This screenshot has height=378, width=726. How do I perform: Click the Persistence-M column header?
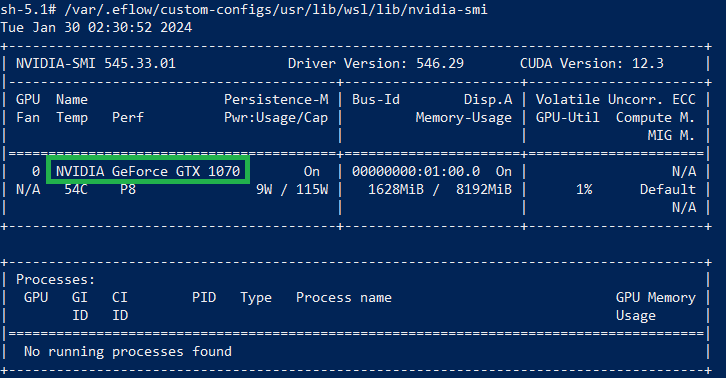276,100
